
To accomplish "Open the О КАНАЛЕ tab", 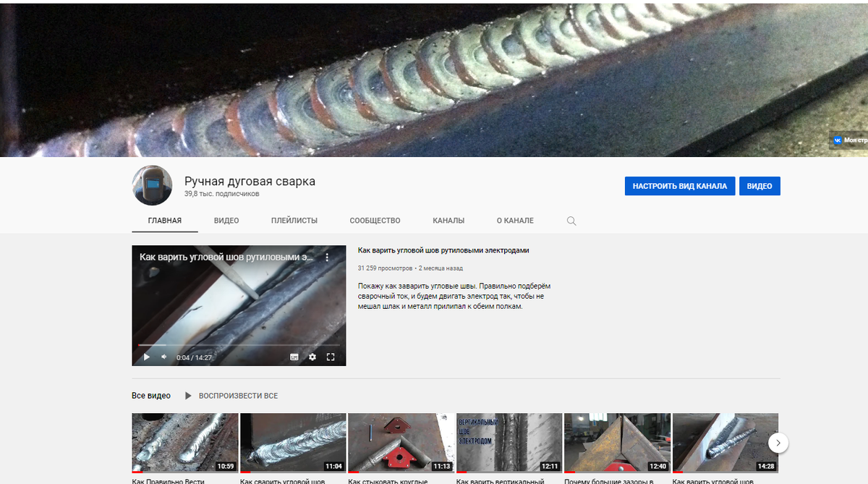I will pyautogui.click(x=515, y=221).
